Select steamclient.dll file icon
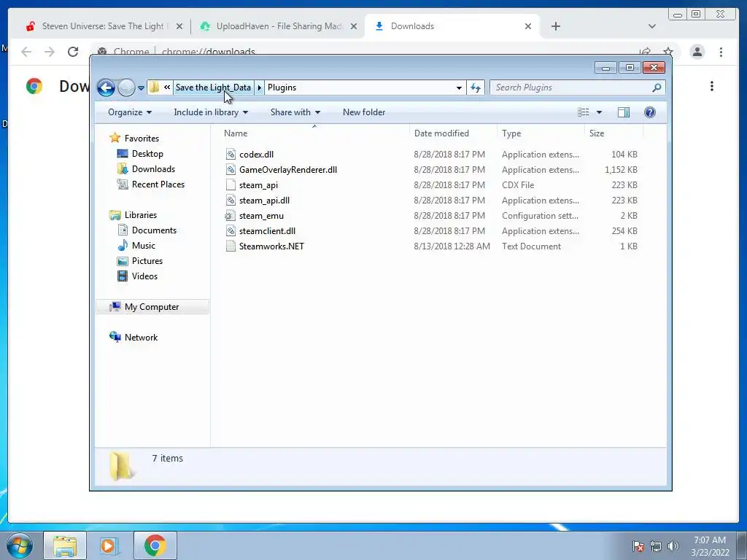 coord(231,231)
